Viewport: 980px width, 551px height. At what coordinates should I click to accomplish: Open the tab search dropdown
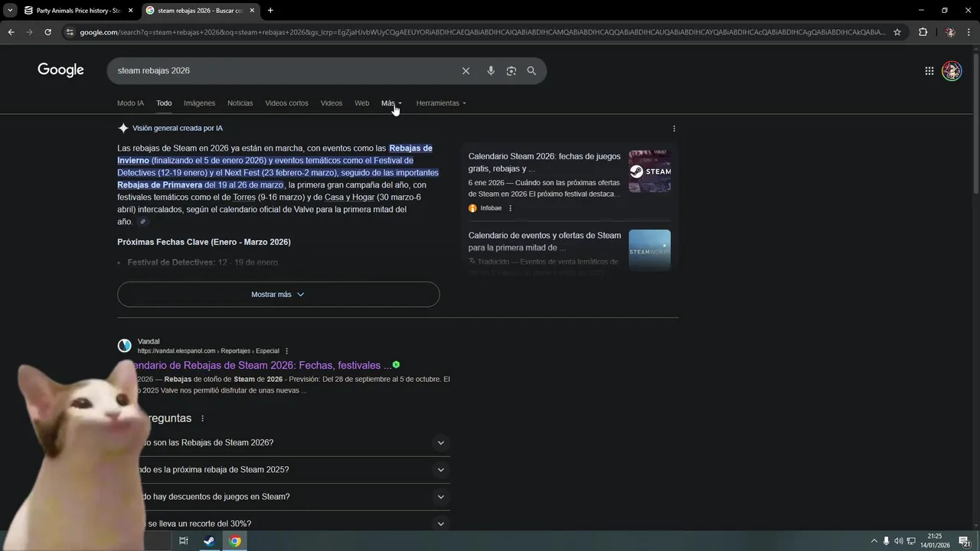click(10, 10)
